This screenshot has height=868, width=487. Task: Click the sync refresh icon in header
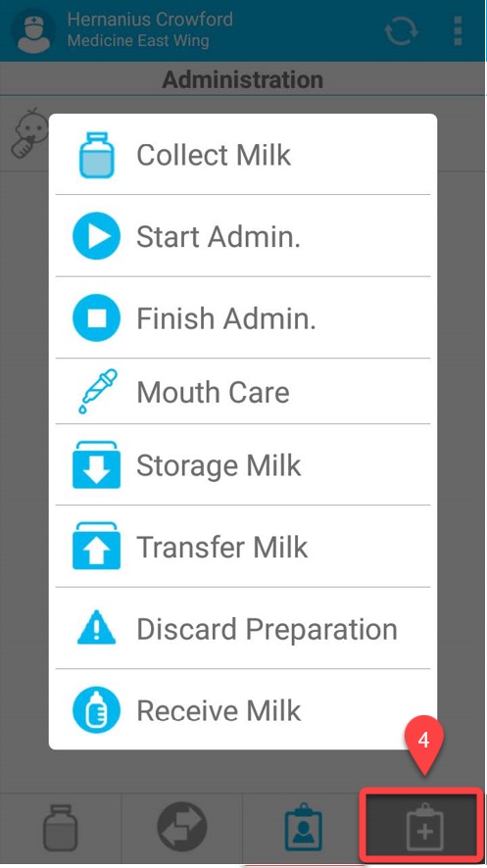[401, 30]
